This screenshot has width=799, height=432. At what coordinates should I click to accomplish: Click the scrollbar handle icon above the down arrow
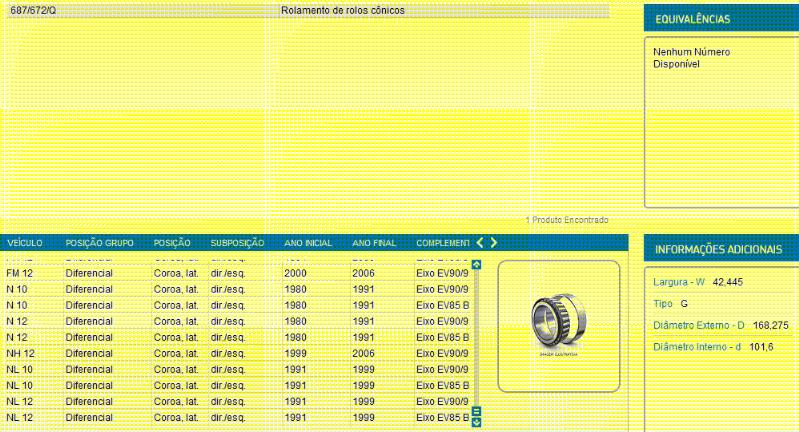477,410
